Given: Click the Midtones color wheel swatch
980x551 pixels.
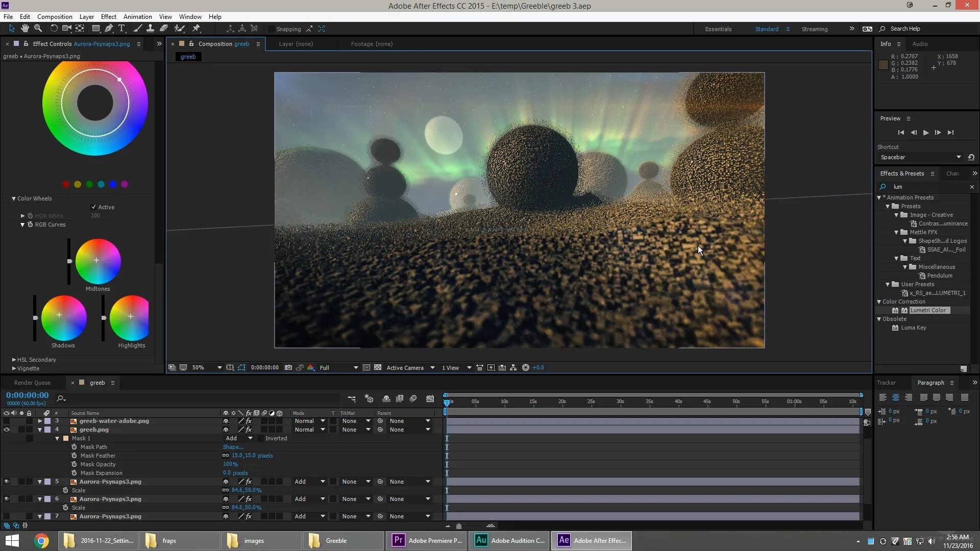Looking at the screenshot, I should click(96, 261).
